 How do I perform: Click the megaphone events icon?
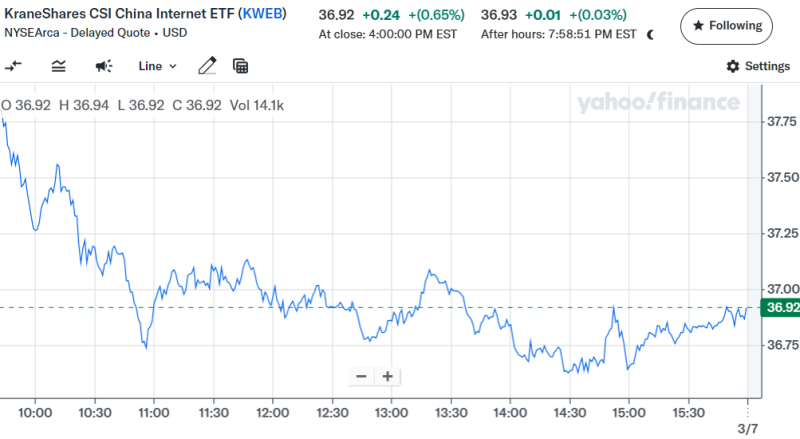(x=103, y=66)
